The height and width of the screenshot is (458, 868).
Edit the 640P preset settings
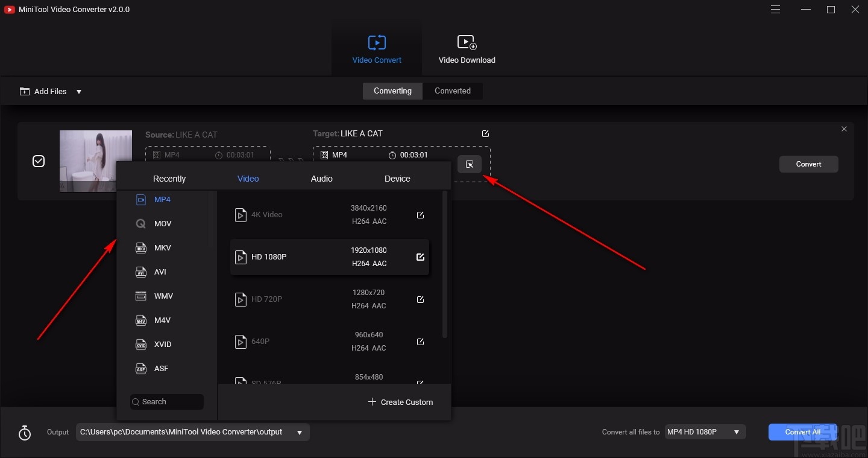click(x=420, y=342)
